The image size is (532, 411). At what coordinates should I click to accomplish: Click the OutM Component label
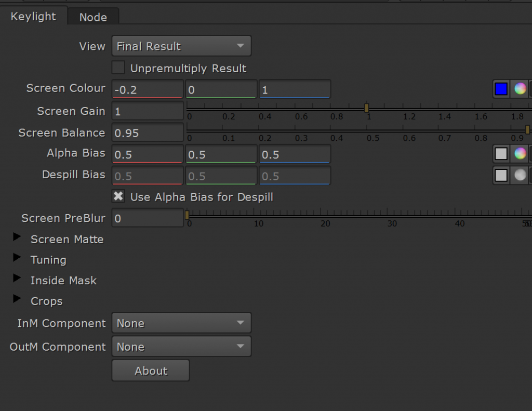(x=58, y=347)
